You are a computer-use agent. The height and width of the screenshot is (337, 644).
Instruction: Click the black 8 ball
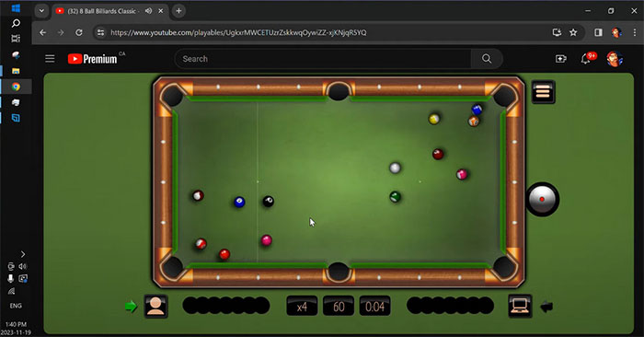(269, 202)
